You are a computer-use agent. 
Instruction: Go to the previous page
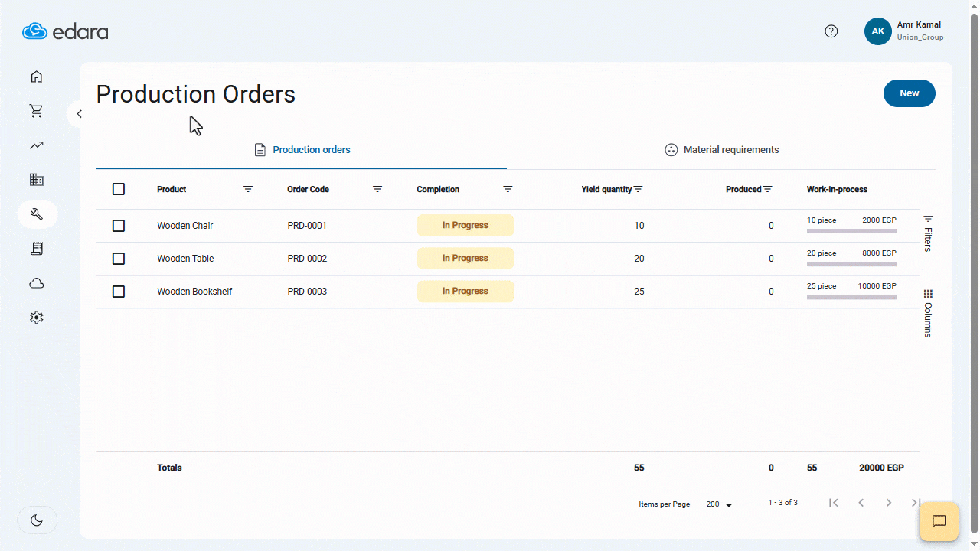(861, 503)
